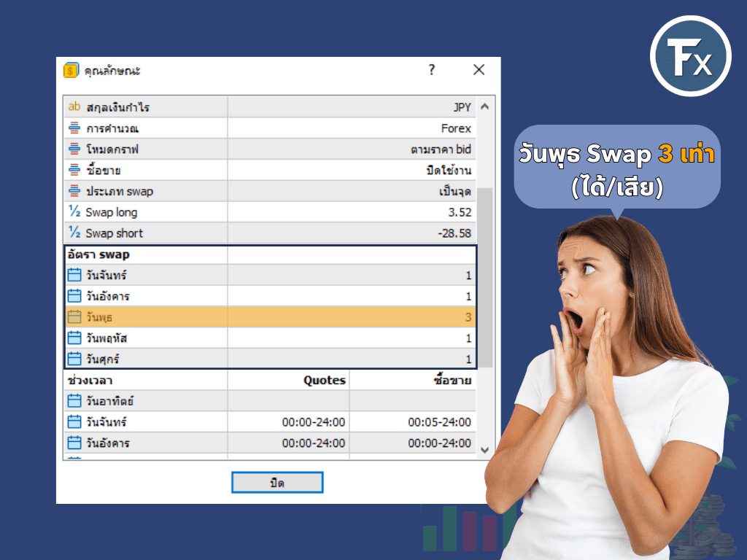Viewport: 747px width, 560px height.
Task: Click the dollar symbol icon in title bar
Action: [71, 70]
